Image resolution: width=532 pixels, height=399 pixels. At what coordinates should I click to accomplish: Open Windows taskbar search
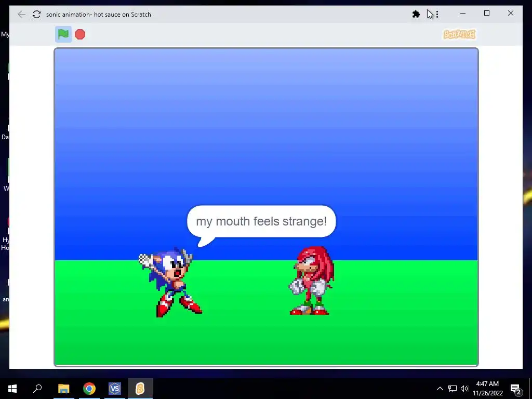(x=37, y=389)
